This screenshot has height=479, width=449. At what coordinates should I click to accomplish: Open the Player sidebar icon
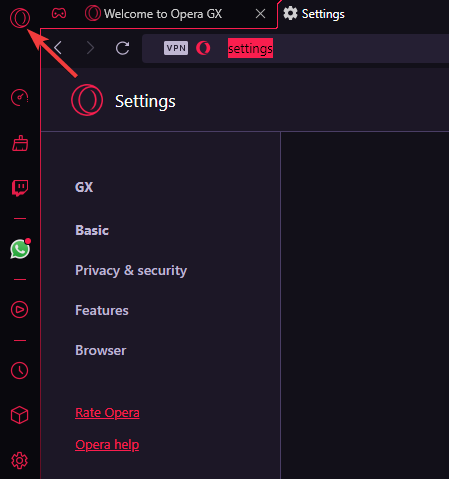coord(19,310)
